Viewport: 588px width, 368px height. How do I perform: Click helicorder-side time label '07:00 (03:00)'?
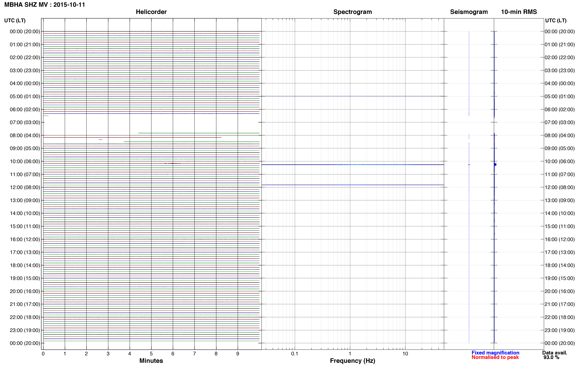(x=25, y=122)
